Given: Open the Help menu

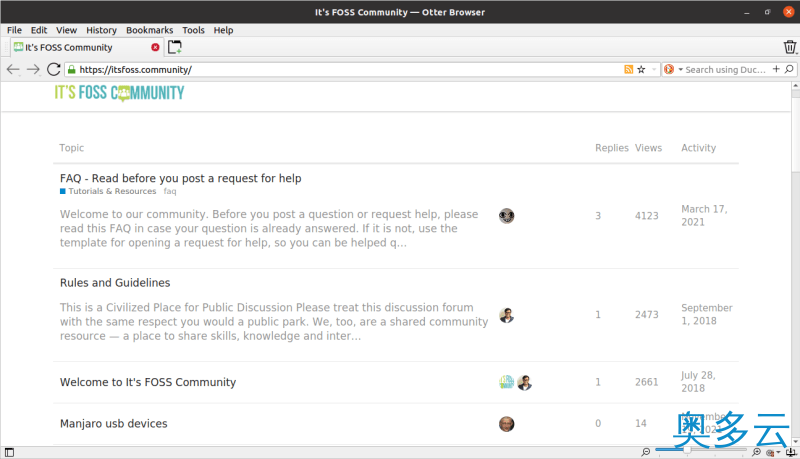Looking at the screenshot, I should pyautogui.click(x=223, y=30).
